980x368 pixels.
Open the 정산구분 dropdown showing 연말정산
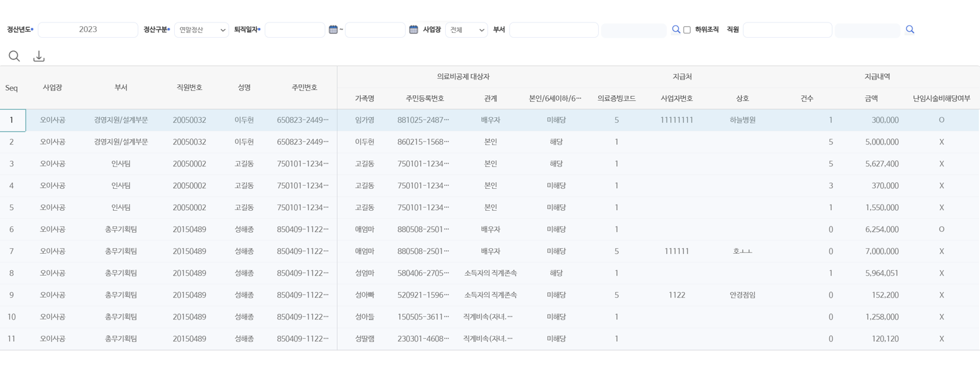pyautogui.click(x=202, y=30)
